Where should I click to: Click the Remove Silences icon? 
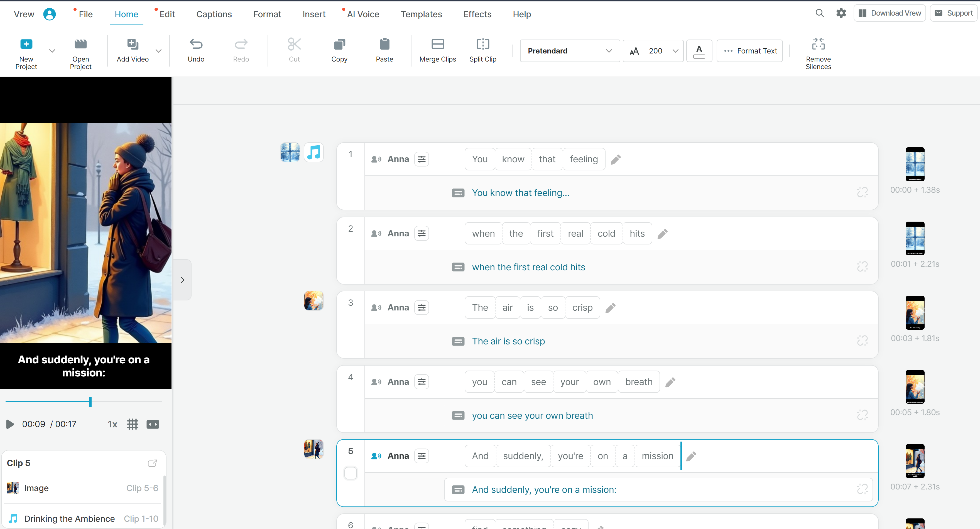[x=818, y=44]
